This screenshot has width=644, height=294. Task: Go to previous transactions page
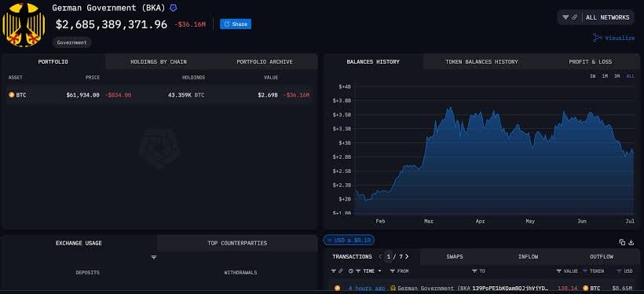click(x=380, y=256)
